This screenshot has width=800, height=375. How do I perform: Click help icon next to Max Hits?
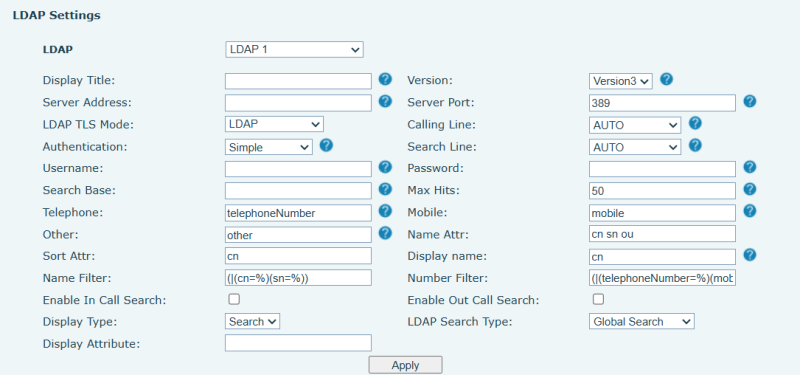tap(749, 189)
